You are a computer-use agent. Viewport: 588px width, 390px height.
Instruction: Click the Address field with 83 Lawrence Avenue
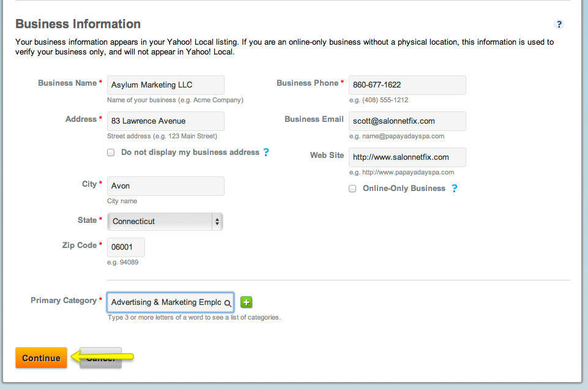click(165, 121)
